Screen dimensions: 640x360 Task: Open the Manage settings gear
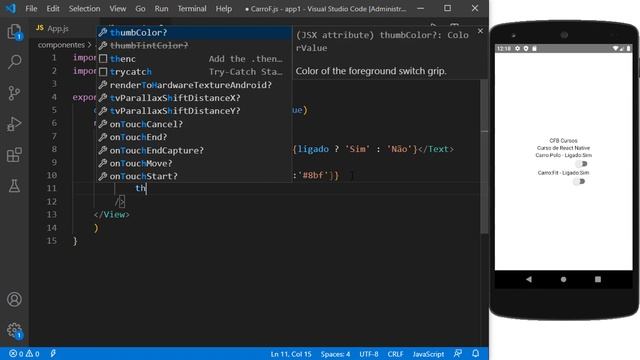coord(14,330)
